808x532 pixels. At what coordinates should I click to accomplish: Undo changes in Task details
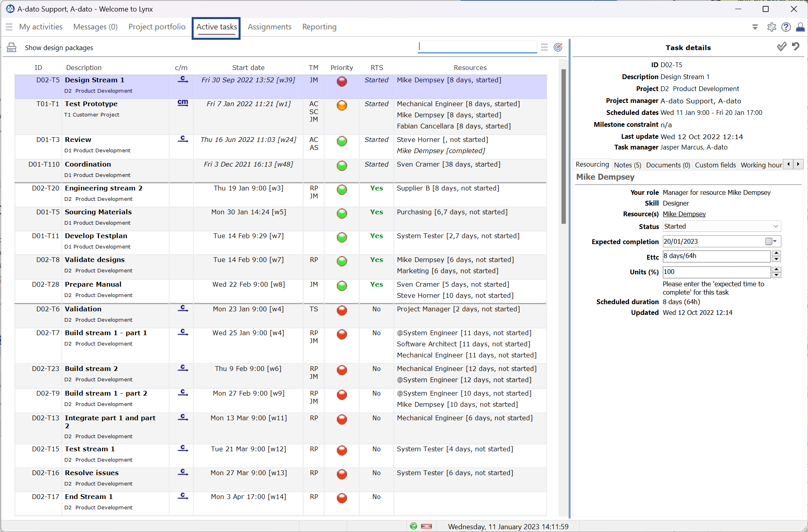coord(796,47)
